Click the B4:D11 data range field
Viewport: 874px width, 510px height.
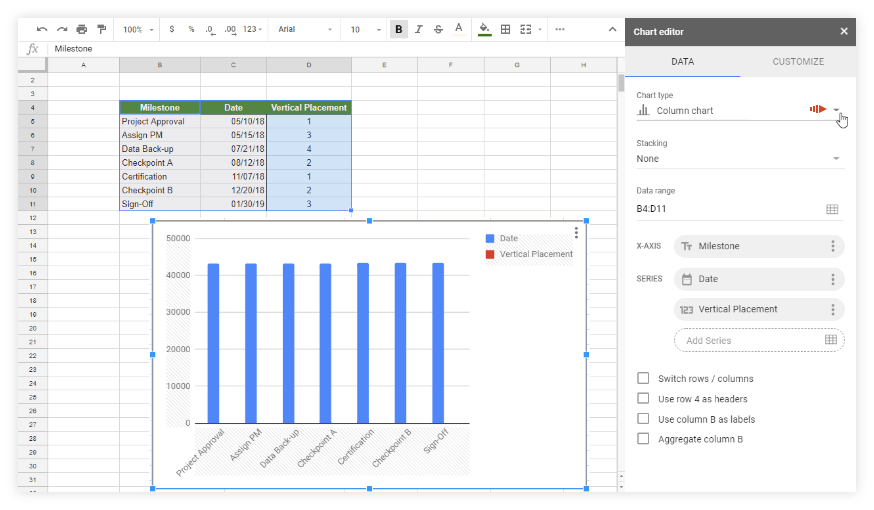(x=740, y=209)
